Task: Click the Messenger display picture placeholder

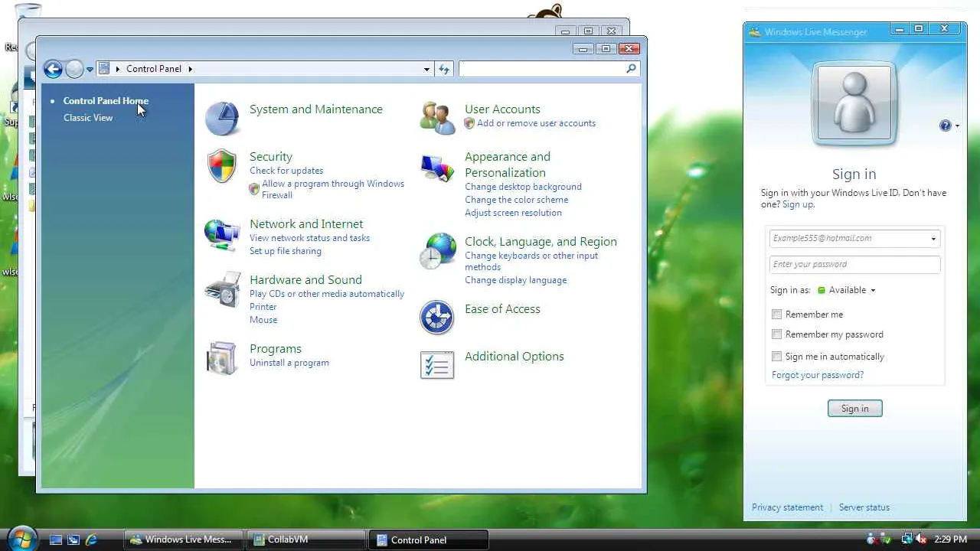Action: pos(854,104)
